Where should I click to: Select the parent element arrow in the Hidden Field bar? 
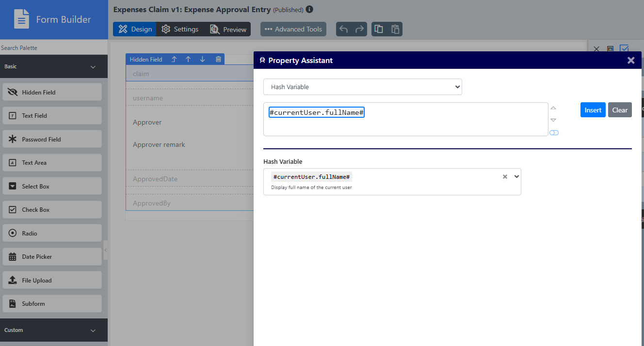pos(174,59)
